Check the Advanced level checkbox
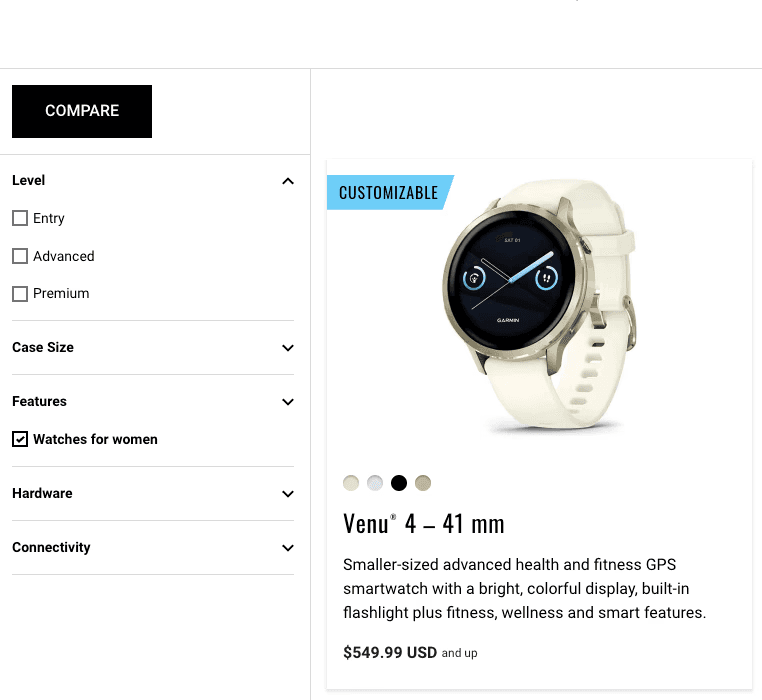The image size is (762, 700). (x=20, y=256)
